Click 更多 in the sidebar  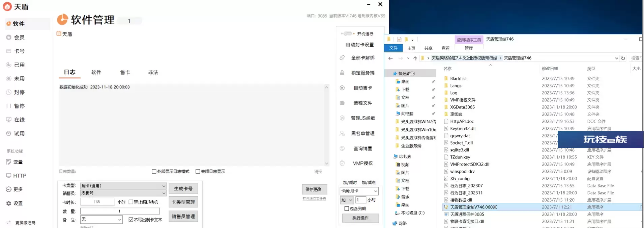coord(18,189)
